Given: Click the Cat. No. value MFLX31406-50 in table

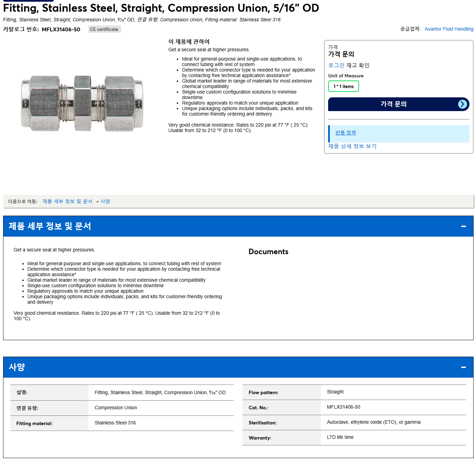Looking at the screenshot, I should click(343, 407).
